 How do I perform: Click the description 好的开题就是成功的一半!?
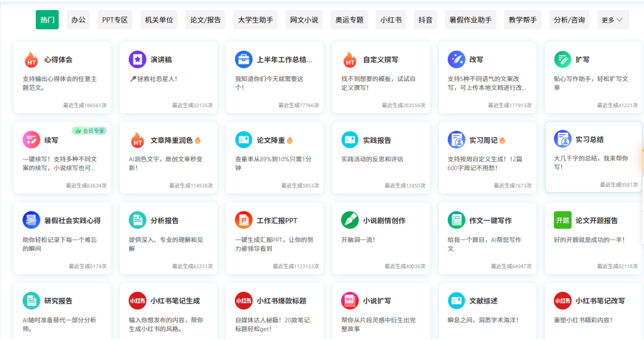point(589,239)
